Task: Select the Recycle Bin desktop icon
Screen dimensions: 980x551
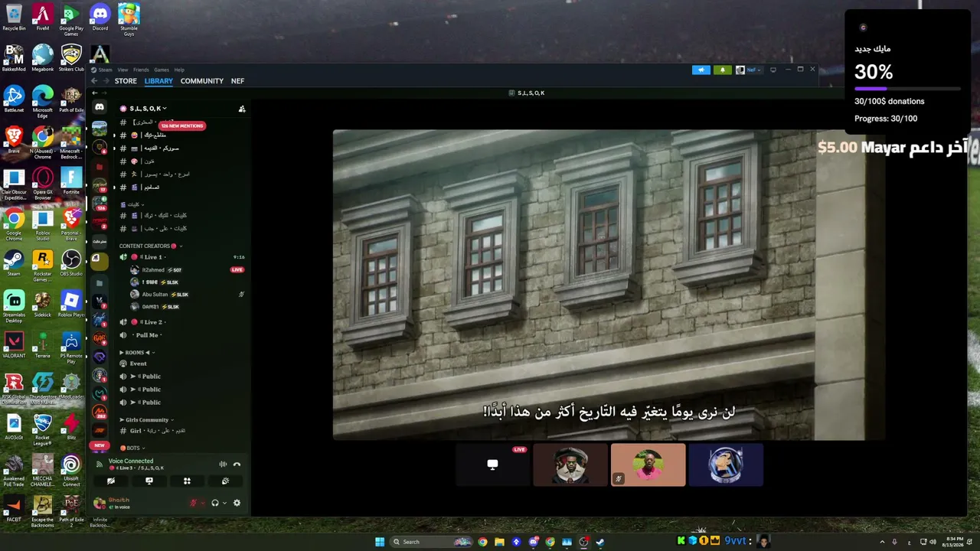Action: tap(14, 18)
